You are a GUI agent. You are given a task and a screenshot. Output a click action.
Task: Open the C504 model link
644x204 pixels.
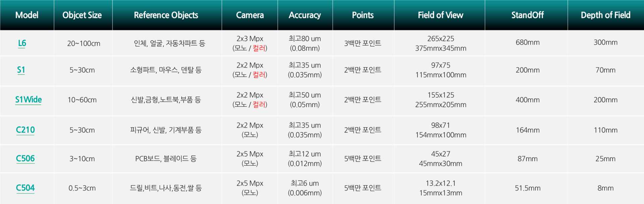(x=25, y=188)
